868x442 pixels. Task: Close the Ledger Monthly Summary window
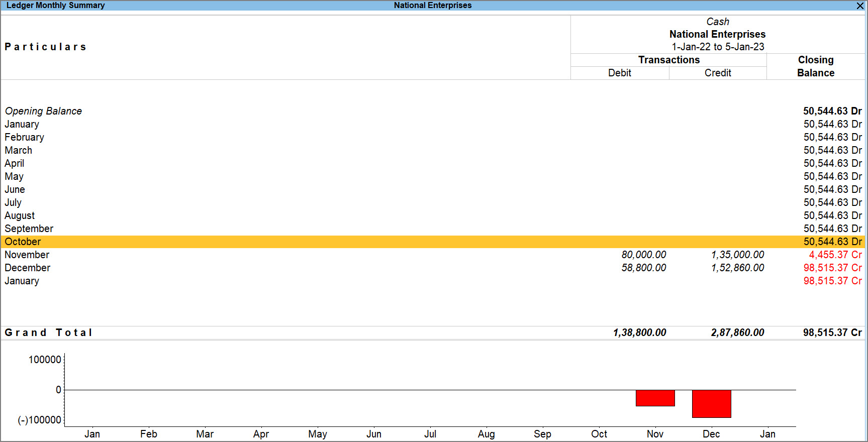[x=860, y=6]
